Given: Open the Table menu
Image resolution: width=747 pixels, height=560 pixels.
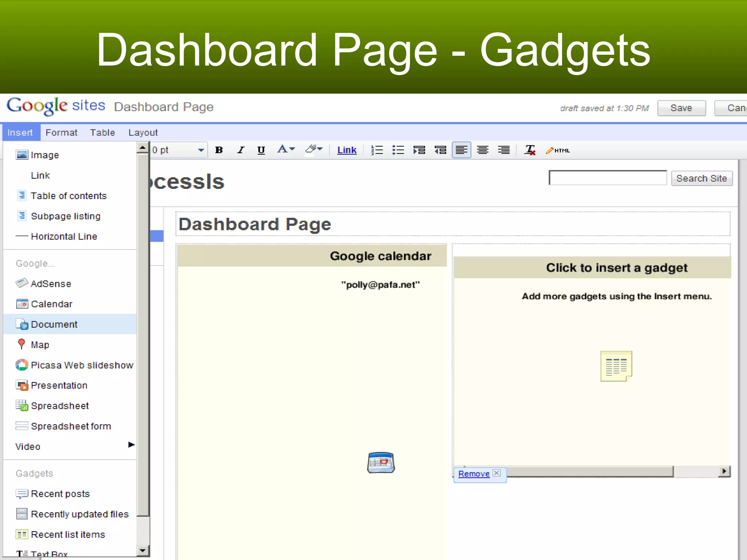Looking at the screenshot, I should [x=102, y=132].
